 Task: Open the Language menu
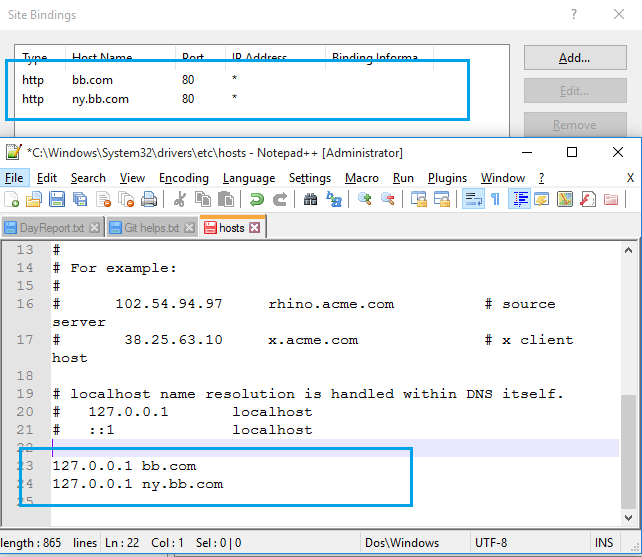click(x=249, y=178)
